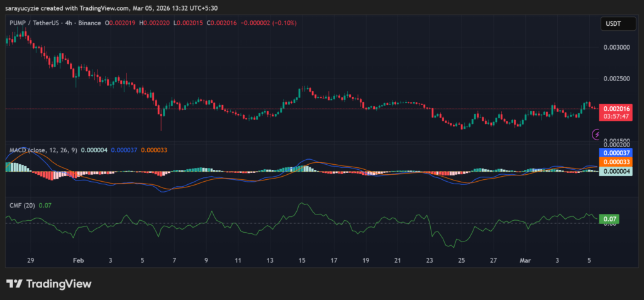Select the CMF (20) indicator legend
This screenshot has width=644, height=300.
[x=23, y=205]
